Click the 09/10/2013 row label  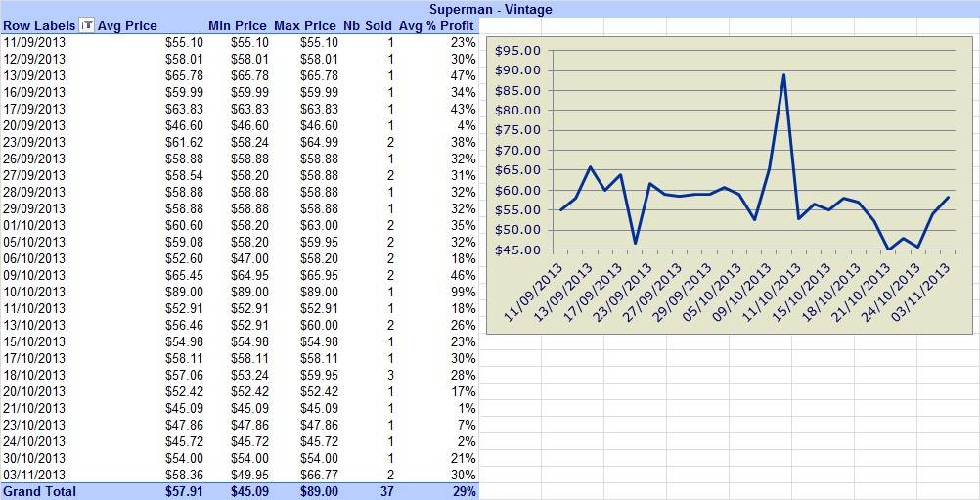click(x=34, y=275)
